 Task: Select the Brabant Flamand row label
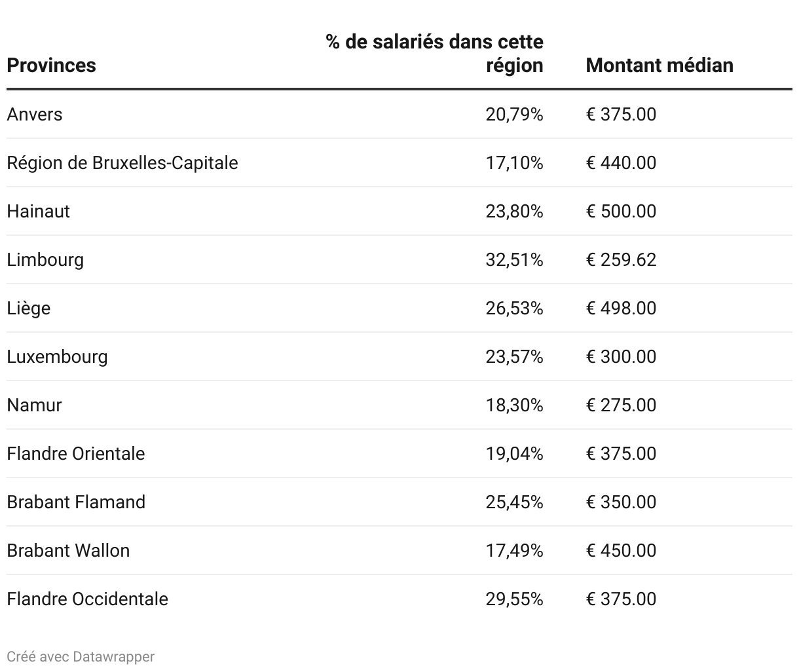76,502
